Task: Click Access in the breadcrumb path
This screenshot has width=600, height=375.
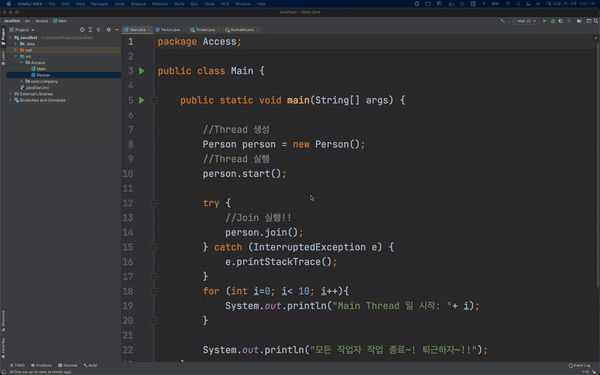Action: [42, 21]
